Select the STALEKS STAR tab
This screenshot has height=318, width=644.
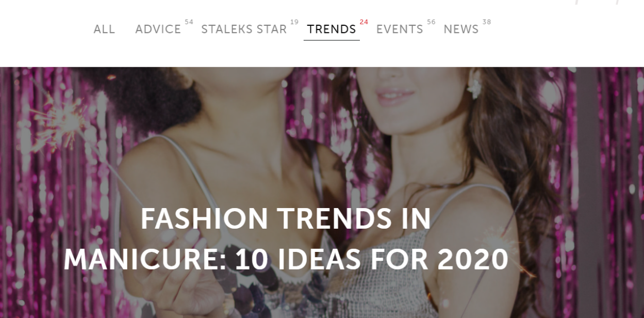pyautogui.click(x=244, y=29)
